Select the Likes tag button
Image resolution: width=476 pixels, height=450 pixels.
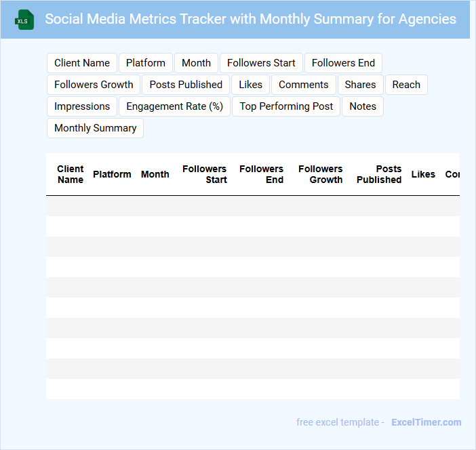pyautogui.click(x=250, y=85)
